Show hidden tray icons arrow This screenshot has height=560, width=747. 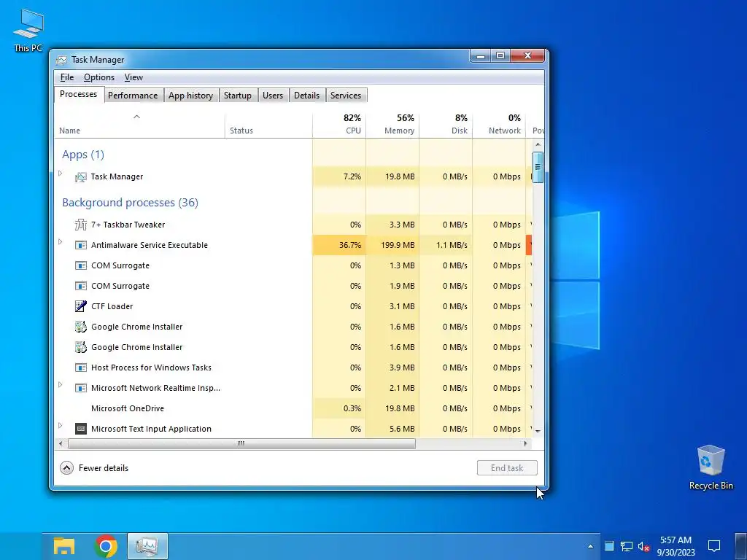tap(590, 546)
